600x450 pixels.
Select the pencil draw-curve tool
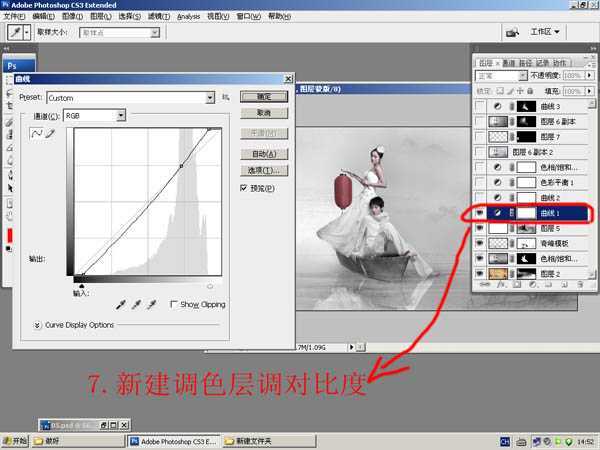coord(50,134)
